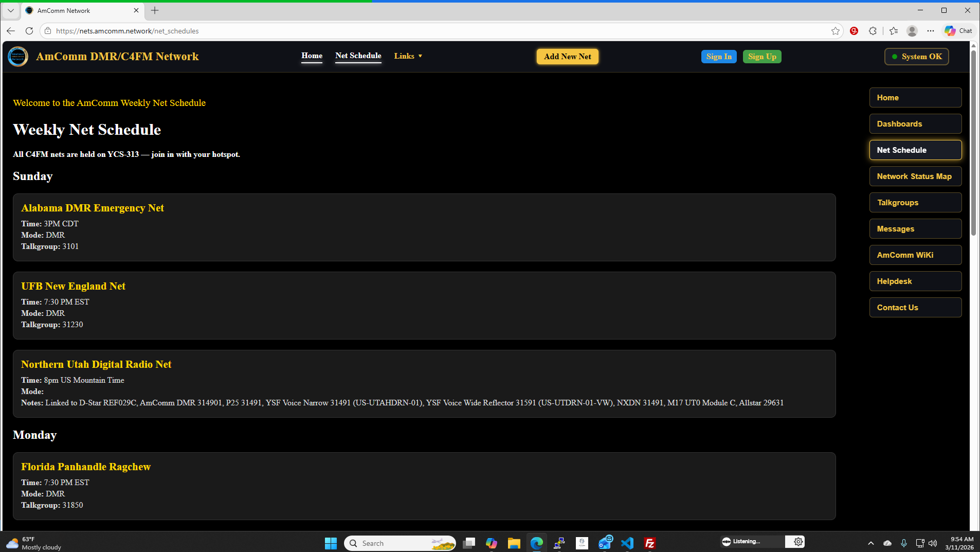Image resolution: width=980 pixels, height=552 pixels.
Task: Open the browser profile avatar icon
Action: coord(912,31)
